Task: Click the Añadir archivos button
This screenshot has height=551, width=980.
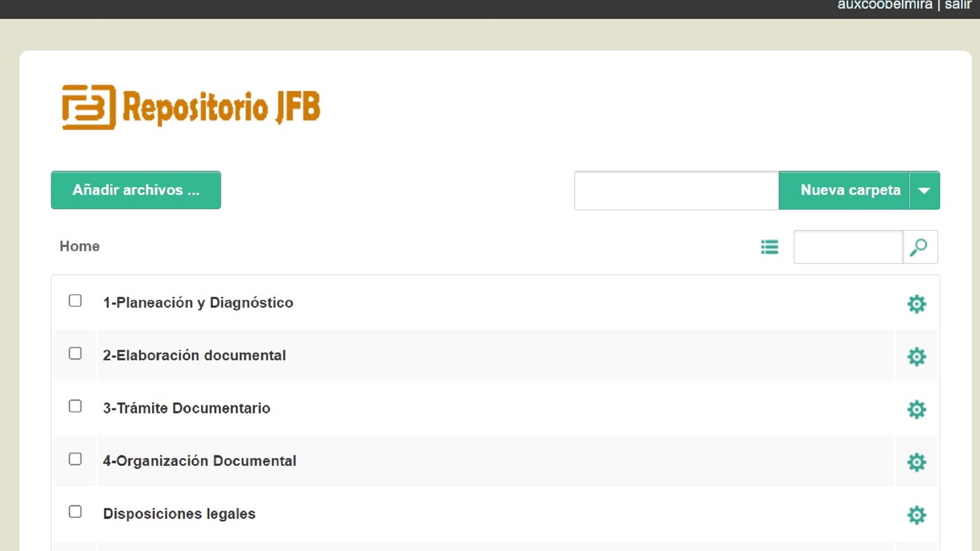Action: (136, 190)
